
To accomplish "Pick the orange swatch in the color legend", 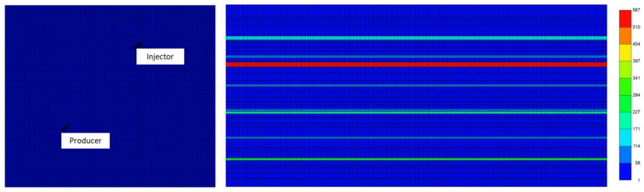I will pyautogui.click(x=625, y=36).
